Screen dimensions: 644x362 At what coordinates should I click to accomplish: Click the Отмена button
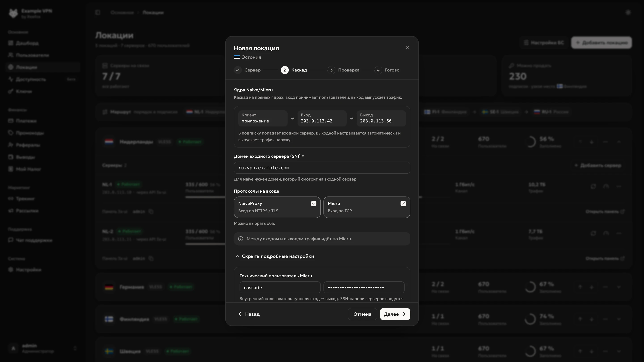coord(362,314)
